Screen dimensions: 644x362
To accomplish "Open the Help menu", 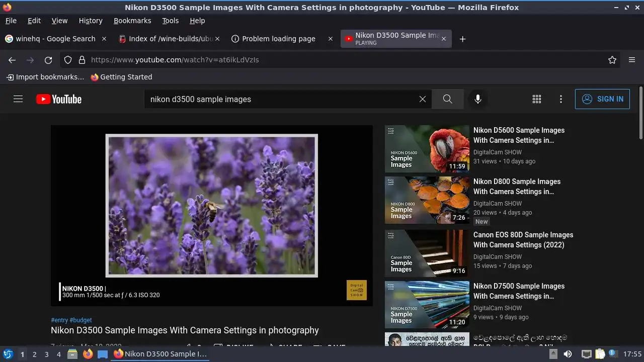I will coord(197,21).
